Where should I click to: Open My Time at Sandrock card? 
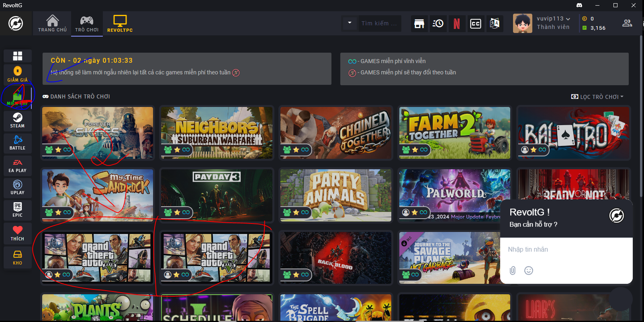tap(98, 195)
